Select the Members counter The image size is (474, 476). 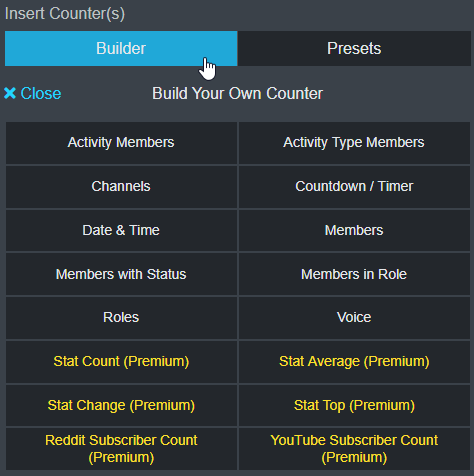354,230
